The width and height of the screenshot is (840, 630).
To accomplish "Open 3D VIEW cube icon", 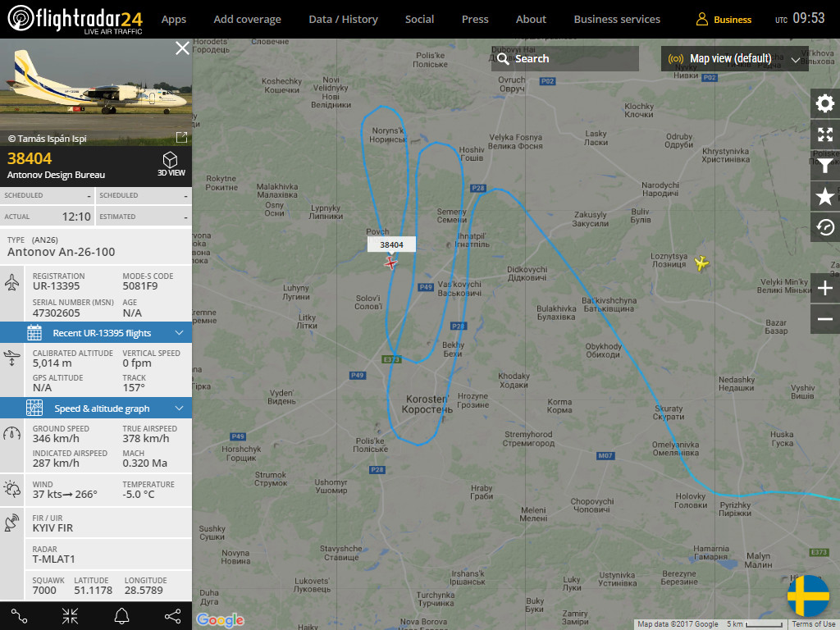I will tap(171, 164).
